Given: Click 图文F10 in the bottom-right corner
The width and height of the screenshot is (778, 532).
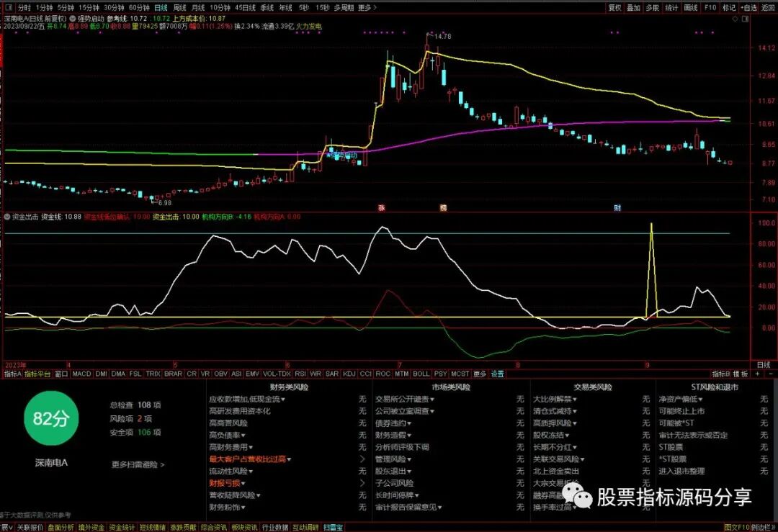Looking at the screenshot, I should [735, 528].
